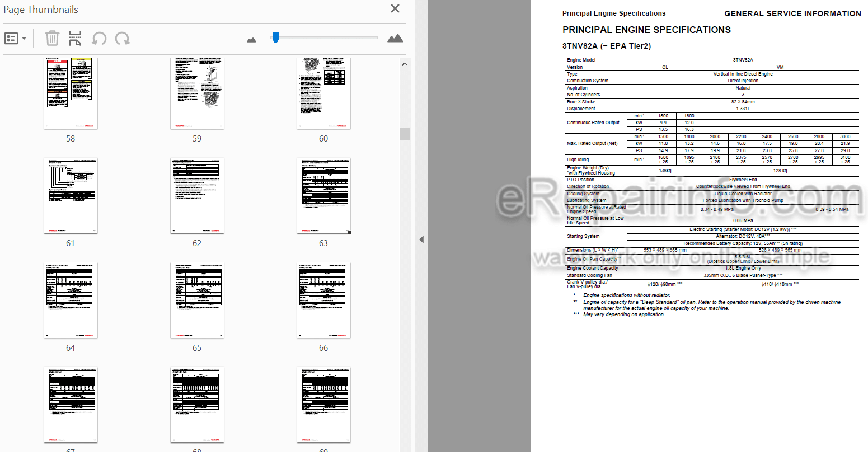Select page 60 thumbnail
Viewport: 868px width, 452px height.
[323, 93]
